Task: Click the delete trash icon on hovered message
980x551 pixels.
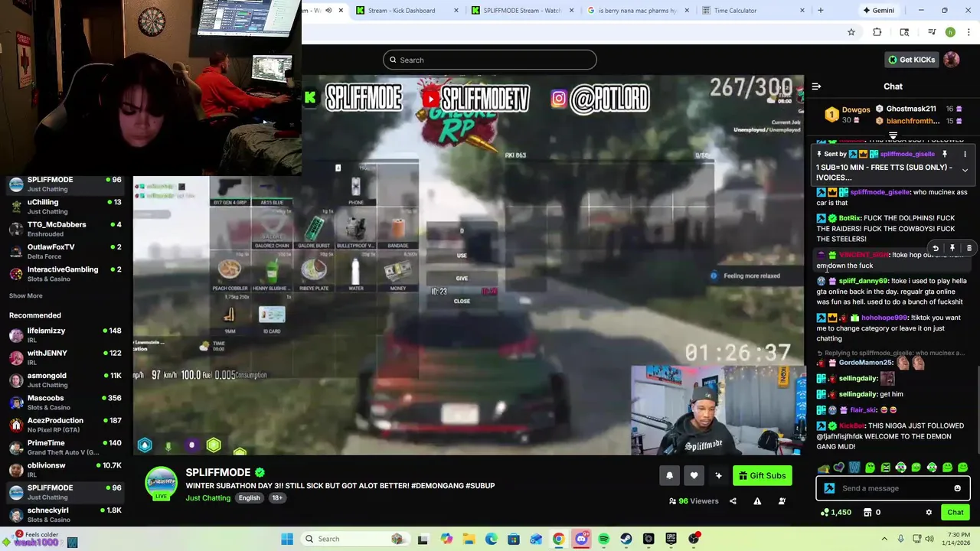Action: point(969,248)
